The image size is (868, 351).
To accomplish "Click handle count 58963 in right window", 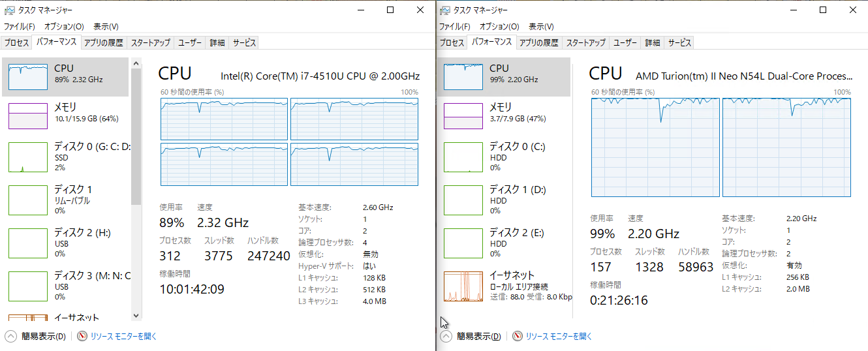I will click(696, 267).
